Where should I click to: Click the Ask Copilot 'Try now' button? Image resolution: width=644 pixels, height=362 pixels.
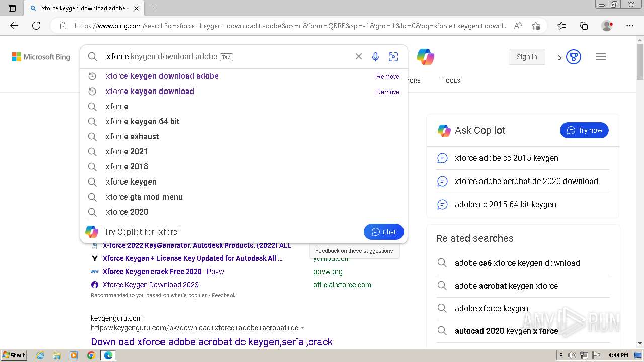(x=584, y=130)
